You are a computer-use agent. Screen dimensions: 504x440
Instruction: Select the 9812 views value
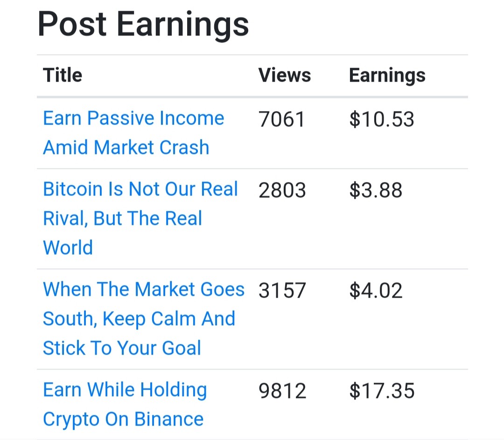282,391
